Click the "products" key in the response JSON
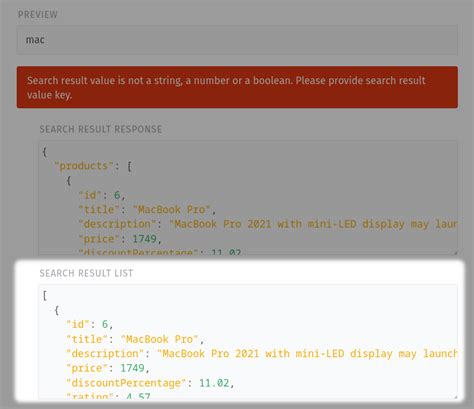Screen dimensions: 474x409 [x=81, y=166]
